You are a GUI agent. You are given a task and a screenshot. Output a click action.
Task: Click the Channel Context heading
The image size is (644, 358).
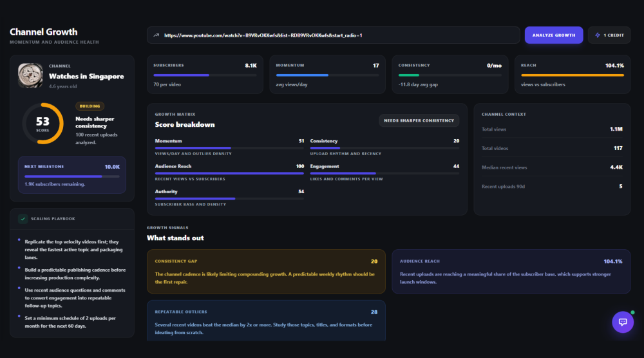[x=504, y=115]
